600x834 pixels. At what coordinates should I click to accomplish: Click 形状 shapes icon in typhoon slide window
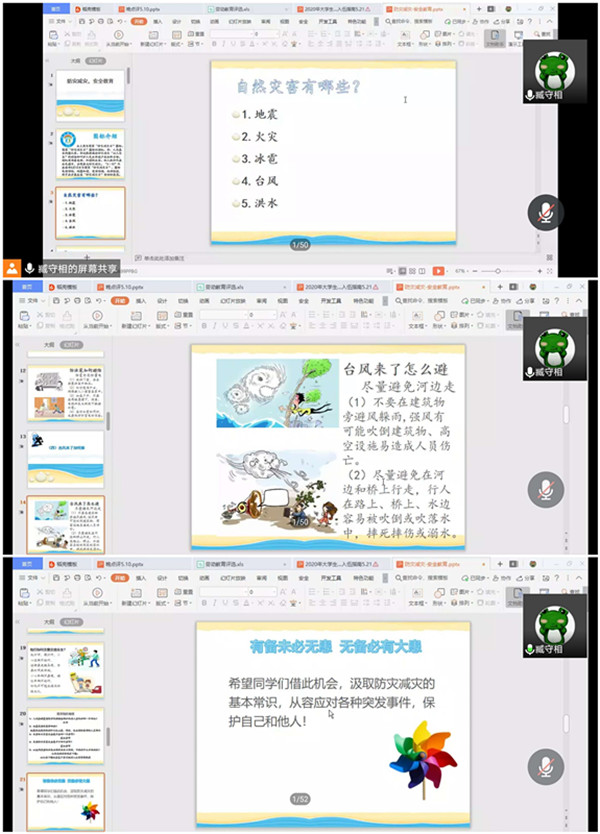(439, 316)
